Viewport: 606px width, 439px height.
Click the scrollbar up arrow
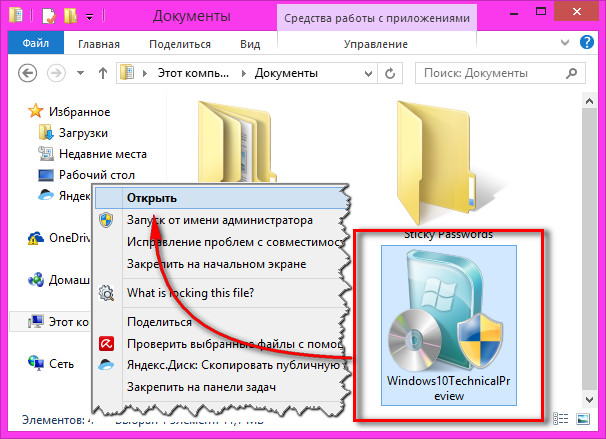[589, 101]
